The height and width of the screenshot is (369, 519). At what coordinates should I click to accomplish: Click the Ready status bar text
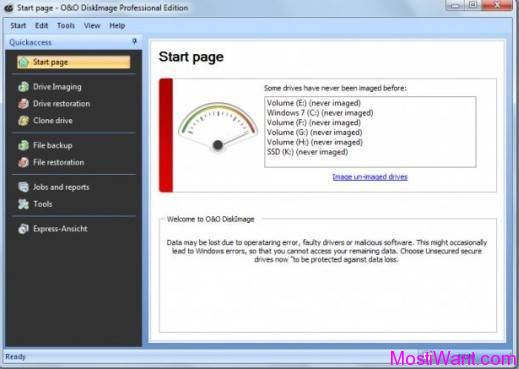point(15,357)
